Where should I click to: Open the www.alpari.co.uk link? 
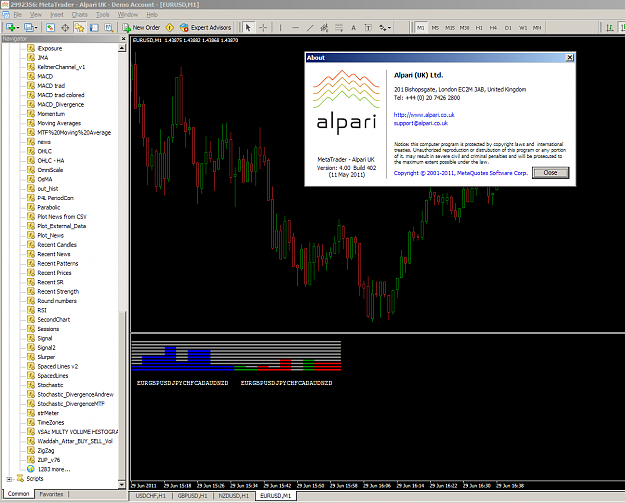point(424,115)
